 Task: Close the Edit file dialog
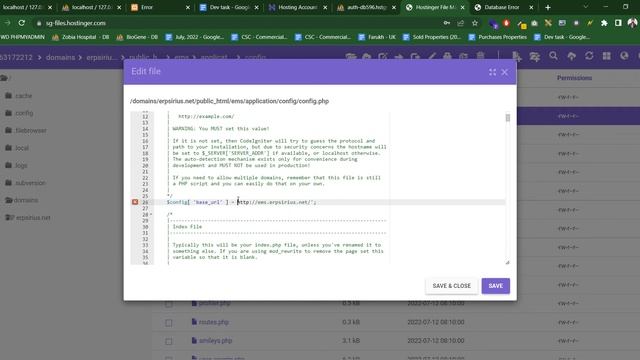pyautogui.click(x=504, y=72)
